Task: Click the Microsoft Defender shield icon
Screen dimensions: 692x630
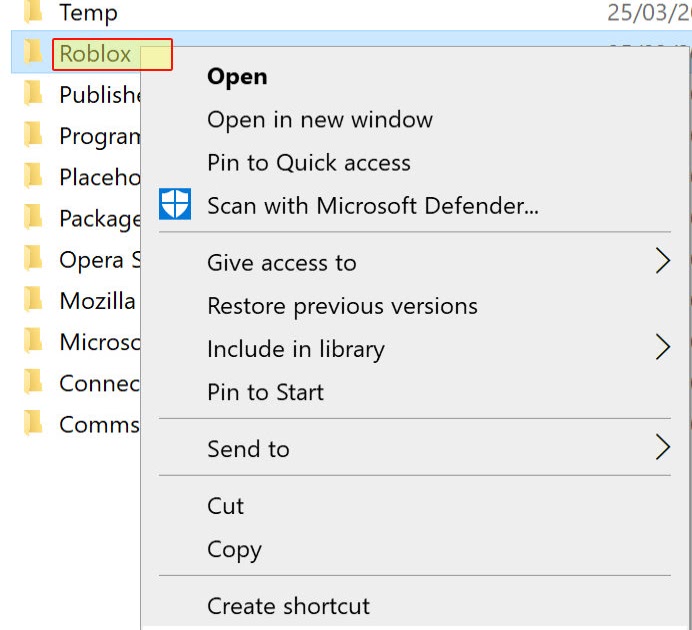Action: pos(175,204)
